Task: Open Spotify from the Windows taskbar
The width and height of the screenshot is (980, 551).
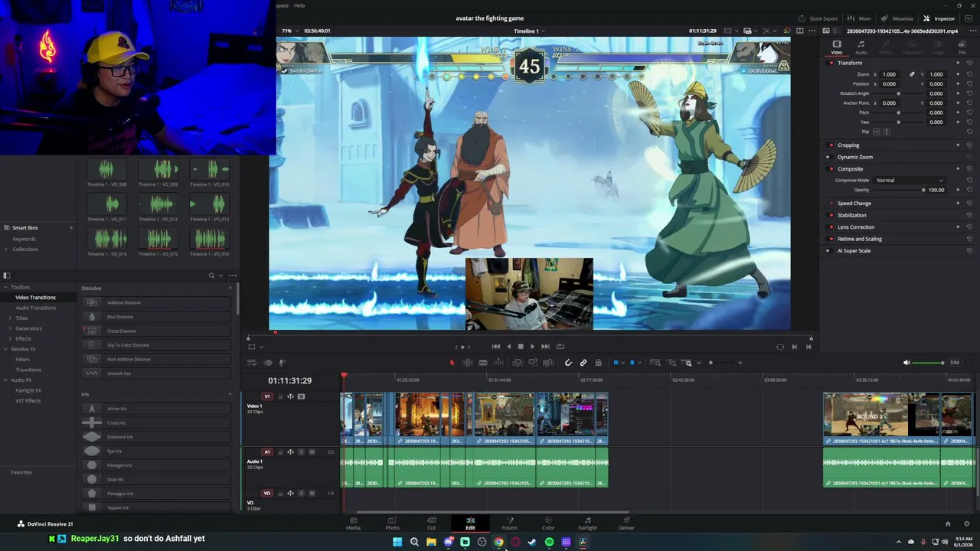Action: click(x=549, y=542)
